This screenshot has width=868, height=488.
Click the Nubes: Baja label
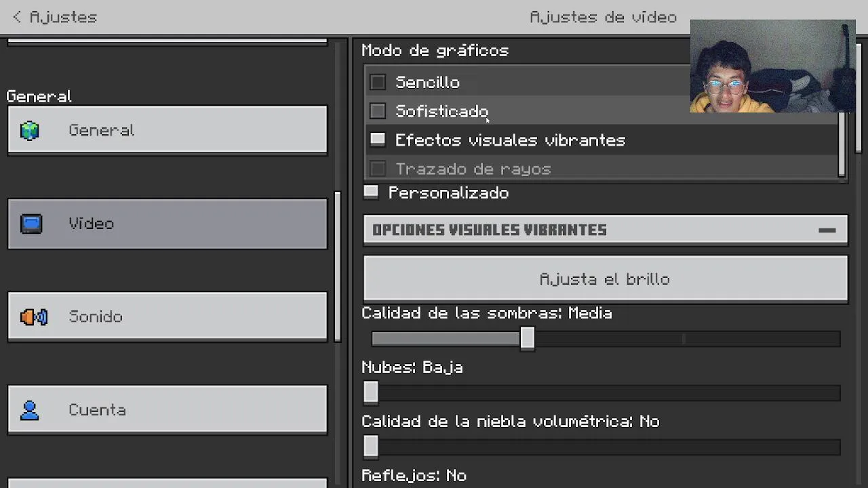click(x=412, y=367)
